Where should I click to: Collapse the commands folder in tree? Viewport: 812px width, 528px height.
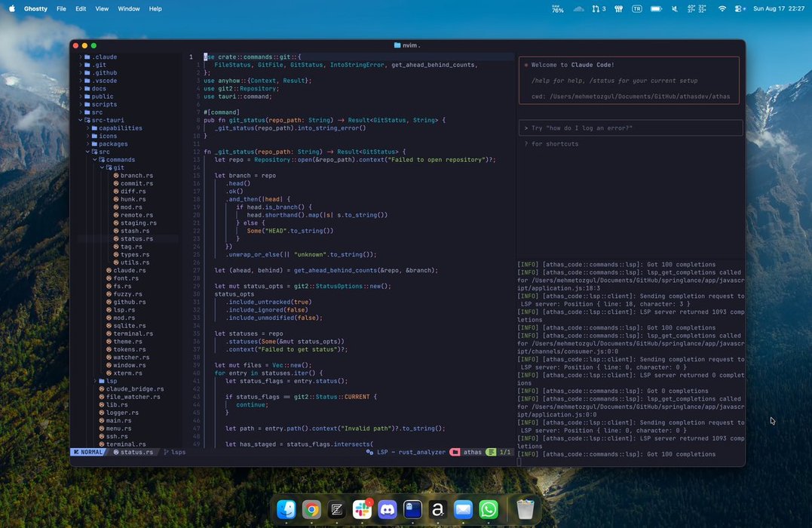(95, 159)
